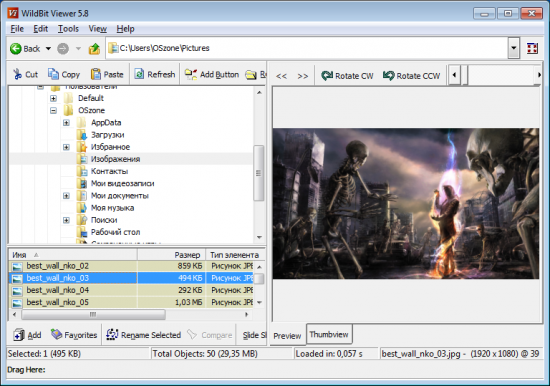This screenshot has height=386, width=550.
Task: Select file best_wall_nko_05
Action: [x=58, y=302]
